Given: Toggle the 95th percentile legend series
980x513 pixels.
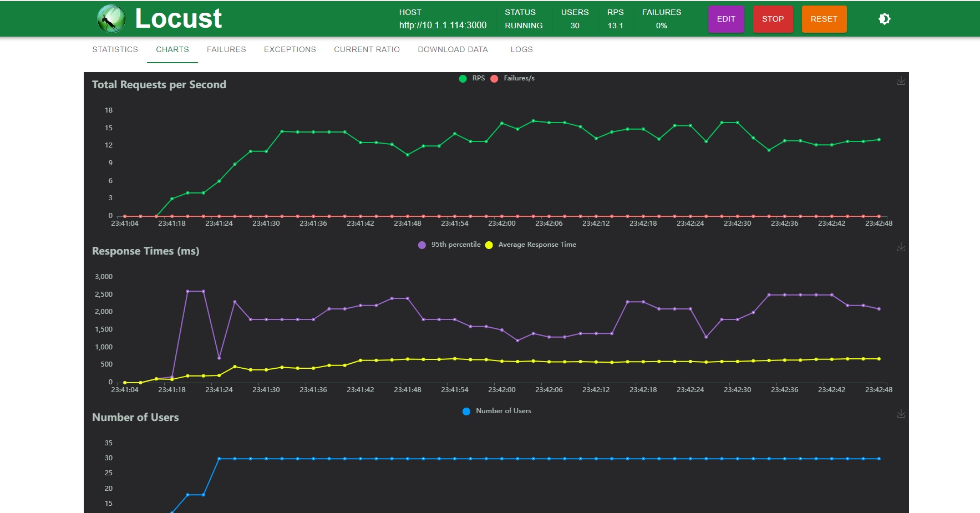Looking at the screenshot, I should point(449,245).
